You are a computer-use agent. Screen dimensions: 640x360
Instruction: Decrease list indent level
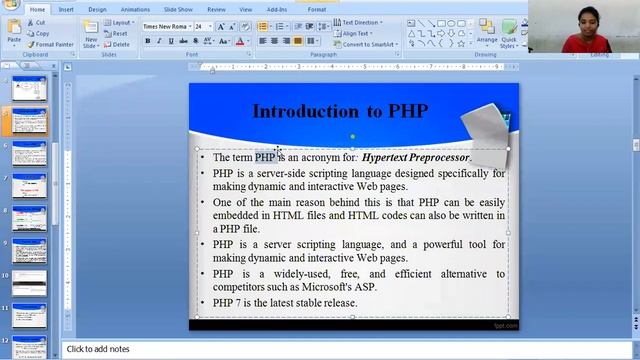pos(298,27)
